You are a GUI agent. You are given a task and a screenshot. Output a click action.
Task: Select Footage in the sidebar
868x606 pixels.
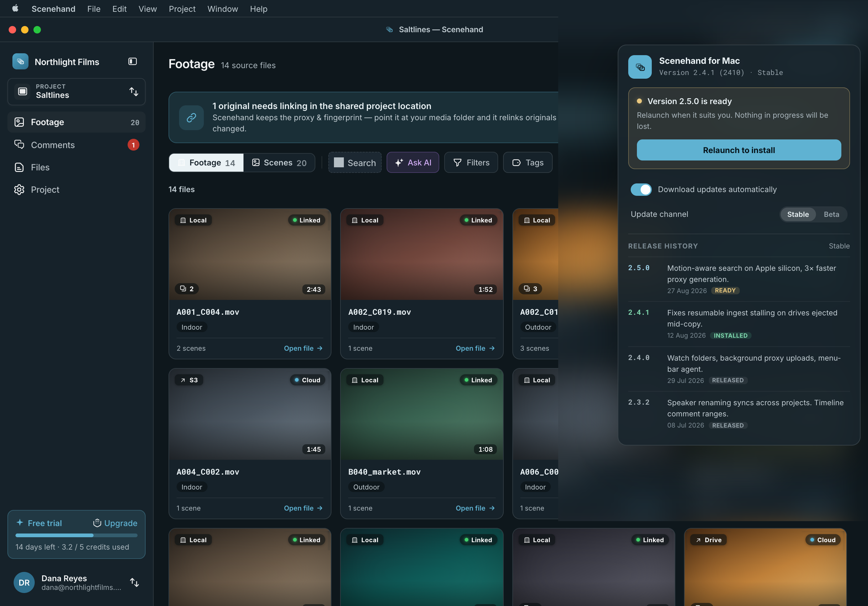[x=77, y=122]
